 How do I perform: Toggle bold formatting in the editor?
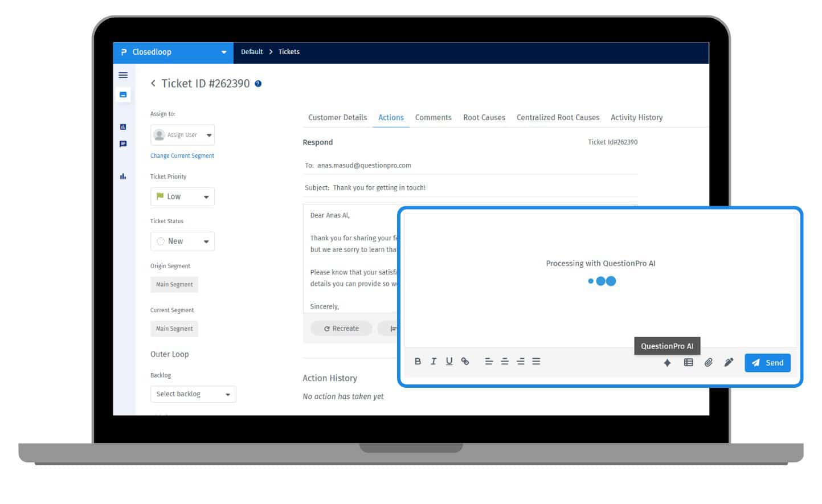point(418,361)
